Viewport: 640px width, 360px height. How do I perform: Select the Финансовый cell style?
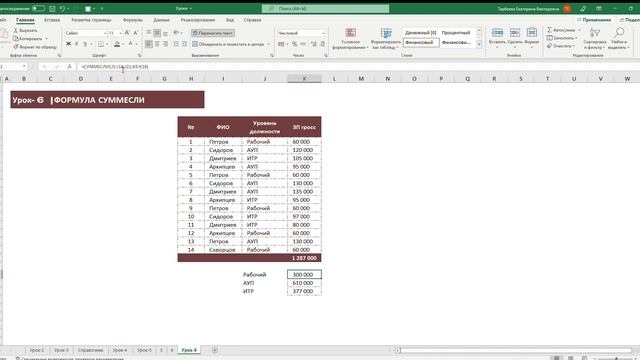point(421,42)
